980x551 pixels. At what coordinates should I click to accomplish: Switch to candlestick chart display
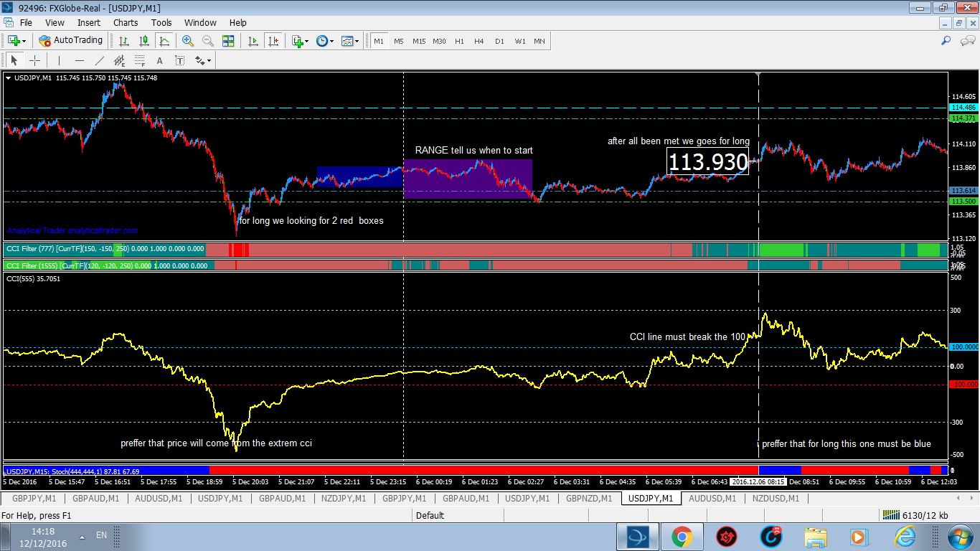(144, 41)
